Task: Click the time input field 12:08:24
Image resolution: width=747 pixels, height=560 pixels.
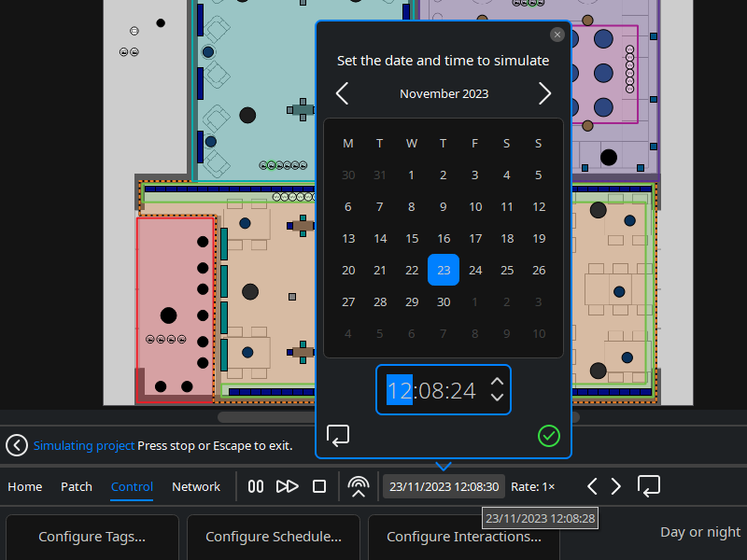Action: (x=444, y=390)
